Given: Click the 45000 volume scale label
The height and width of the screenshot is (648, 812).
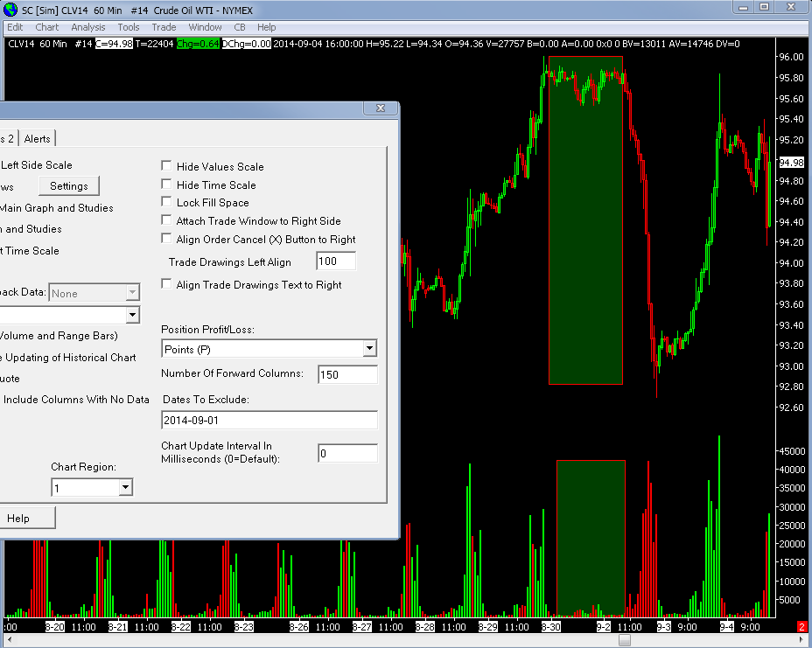Looking at the screenshot, I should pyautogui.click(x=793, y=451).
